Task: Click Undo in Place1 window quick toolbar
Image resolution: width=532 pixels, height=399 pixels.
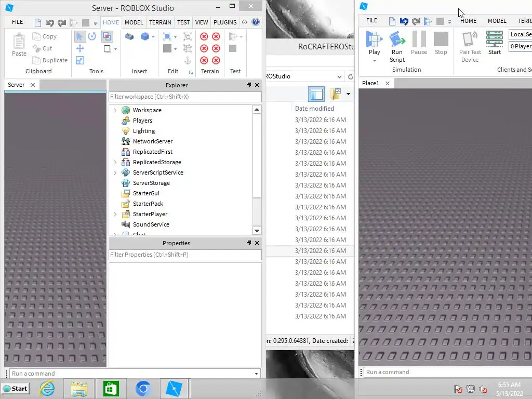Action: (404, 21)
